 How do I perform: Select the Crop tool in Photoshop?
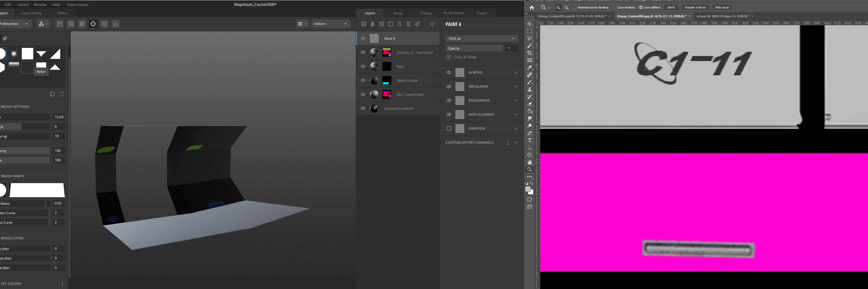(x=530, y=53)
